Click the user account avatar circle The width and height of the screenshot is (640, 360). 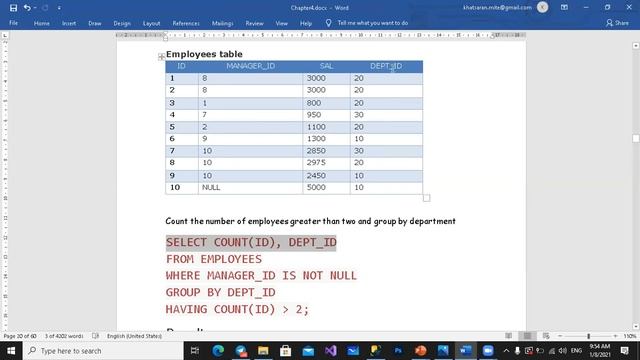point(542,7)
